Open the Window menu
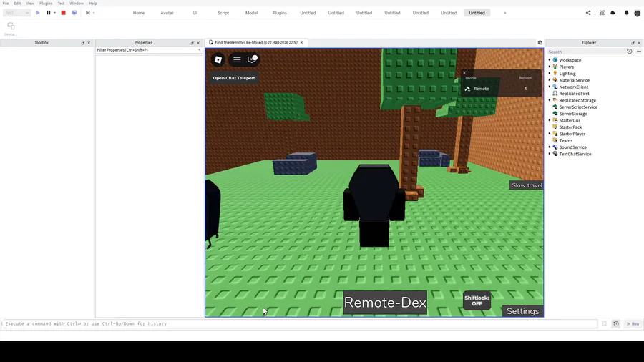 (x=77, y=4)
